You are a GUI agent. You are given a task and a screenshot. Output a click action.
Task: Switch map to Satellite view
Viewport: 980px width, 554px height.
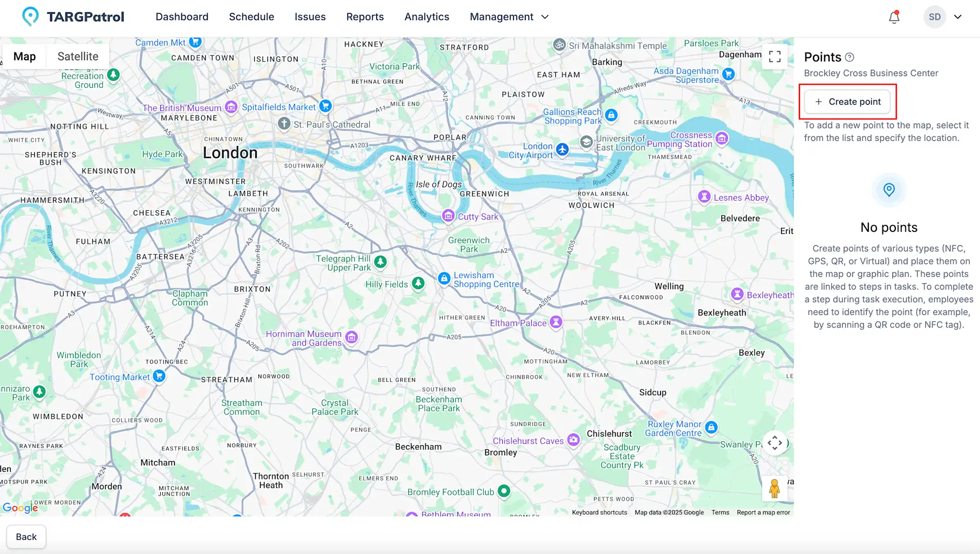(78, 57)
